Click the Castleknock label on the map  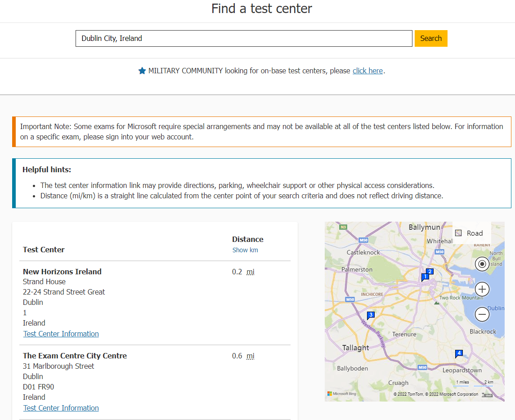point(363,252)
